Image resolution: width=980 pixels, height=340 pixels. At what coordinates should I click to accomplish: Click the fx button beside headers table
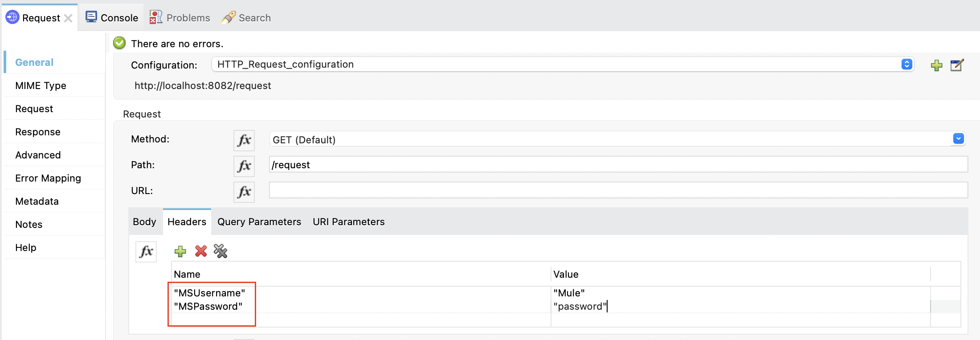click(146, 251)
